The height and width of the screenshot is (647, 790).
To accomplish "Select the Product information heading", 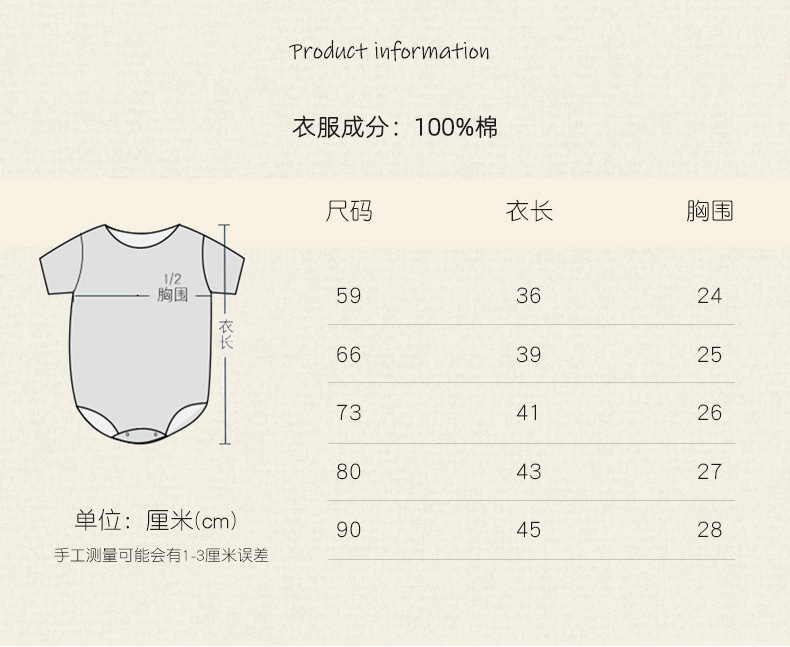I will click(x=390, y=52).
